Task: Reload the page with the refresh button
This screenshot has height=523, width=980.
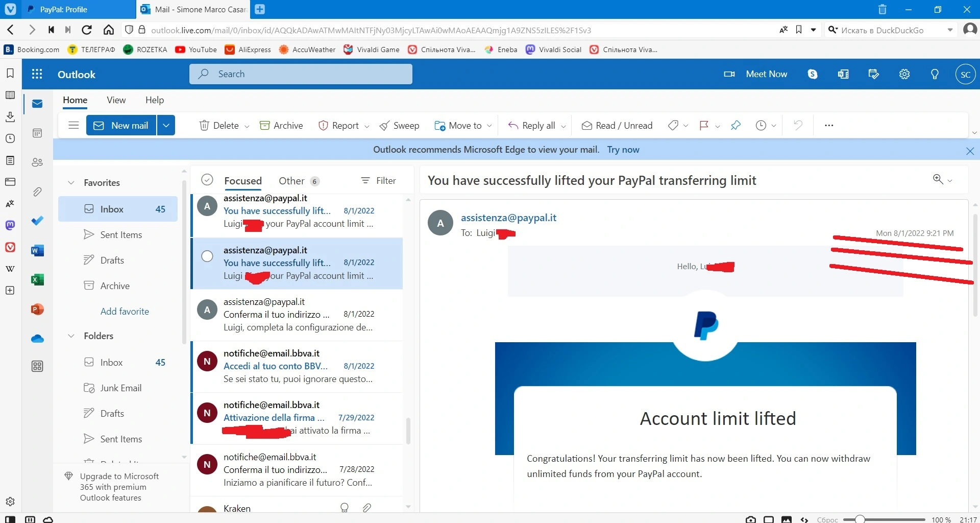Action: 87,30
